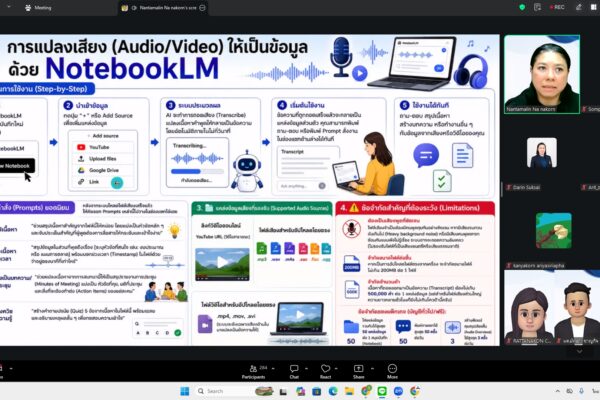
Task: Open Microsoft Edge from taskbar
Action: [x=333, y=391]
